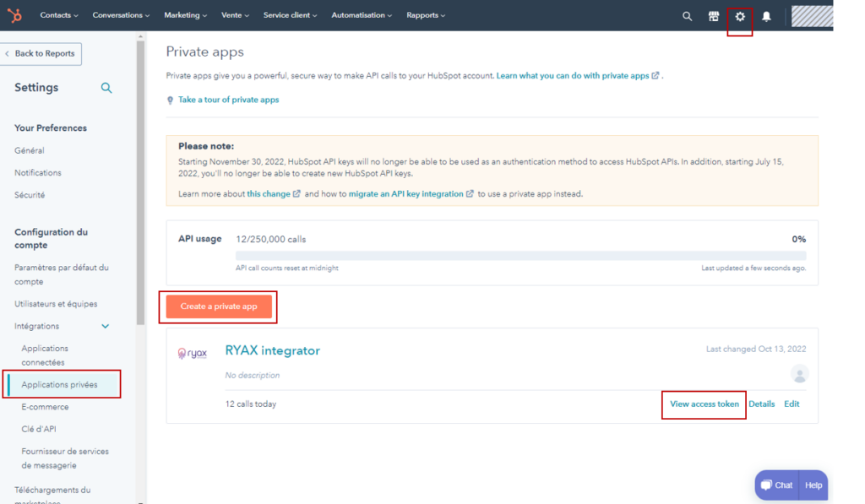865x504 pixels.
Task: Click the Settings gear icon
Action: pos(738,14)
